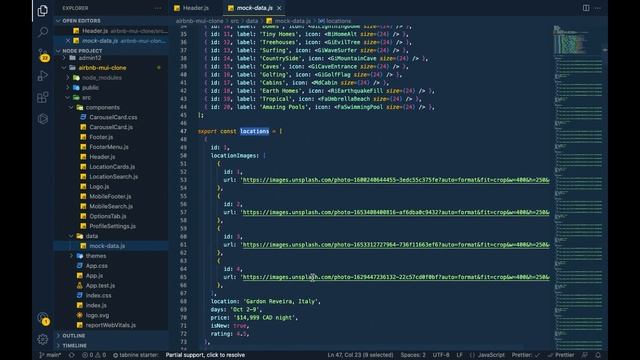Click 'Partial support, click to resolve' message
The width and height of the screenshot is (640, 360).
pyautogui.click(x=205, y=355)
